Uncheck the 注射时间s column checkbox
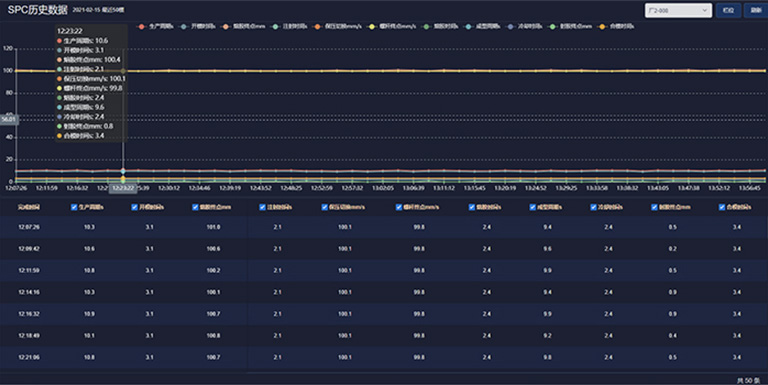The width and height of the screenshot is (768, 385). click(262, 207)
